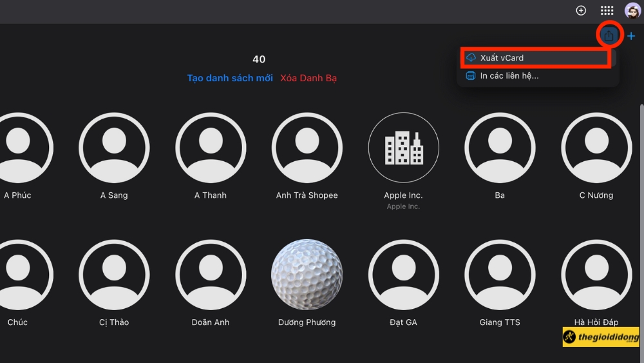Select the A Sang contact avatar

pyautogui.click(x=114, y=148)
